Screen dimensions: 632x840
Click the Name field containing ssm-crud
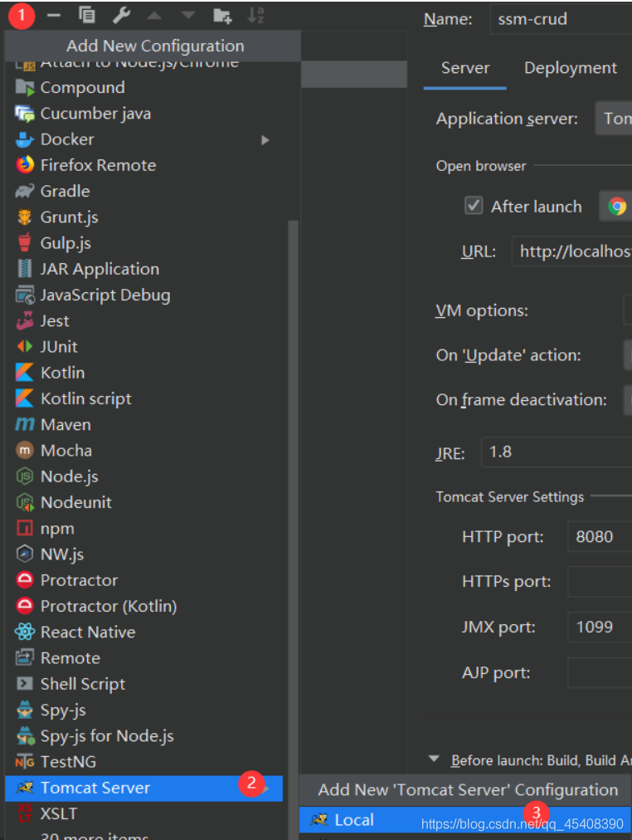561,19
